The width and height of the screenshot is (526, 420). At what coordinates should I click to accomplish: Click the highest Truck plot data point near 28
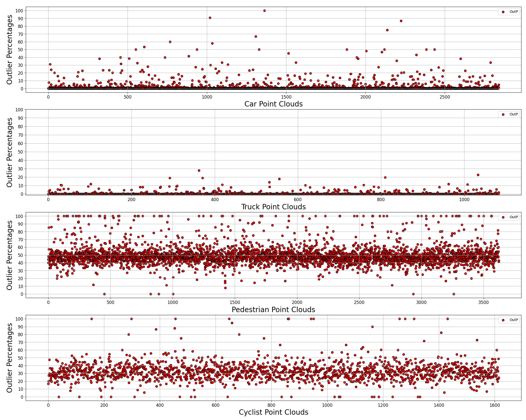tap(199, 171)
